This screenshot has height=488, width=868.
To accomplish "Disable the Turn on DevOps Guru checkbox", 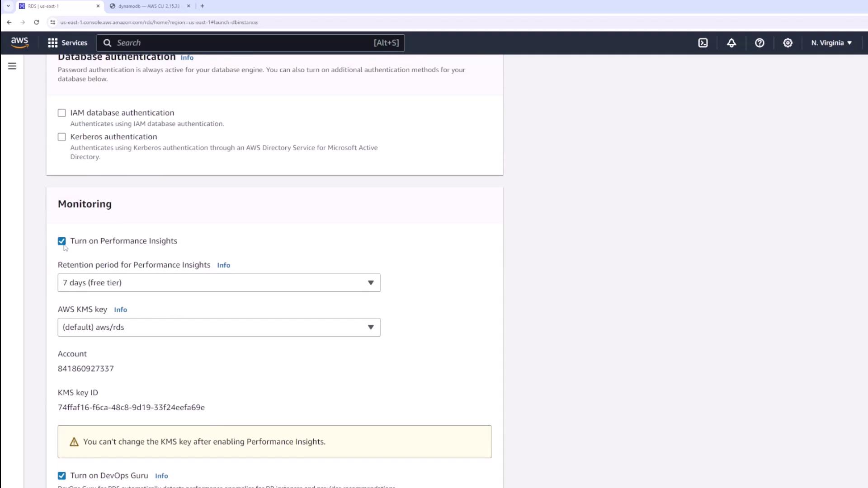I will coord(62,475).
